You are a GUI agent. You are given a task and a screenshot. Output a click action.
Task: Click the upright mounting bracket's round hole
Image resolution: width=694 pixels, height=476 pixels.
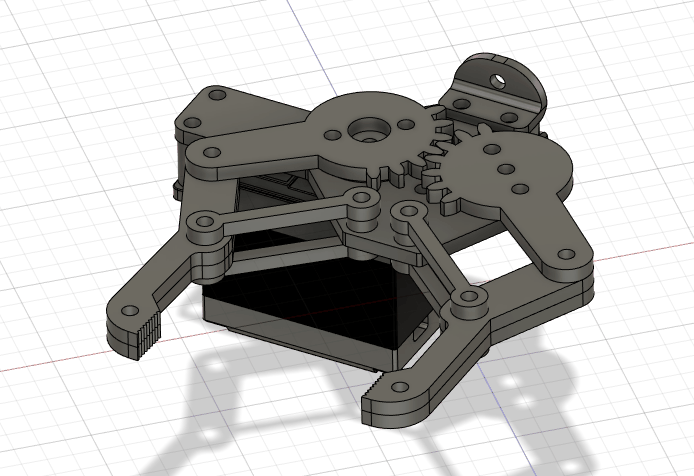click(499, 80)
